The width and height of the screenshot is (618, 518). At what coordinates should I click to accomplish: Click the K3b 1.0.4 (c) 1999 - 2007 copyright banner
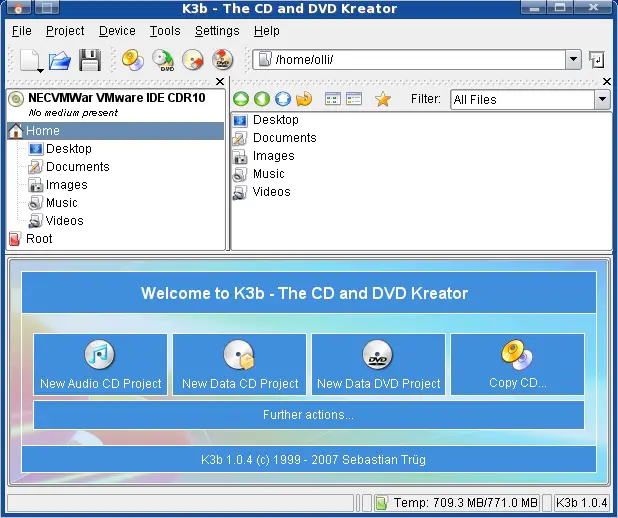309,460
